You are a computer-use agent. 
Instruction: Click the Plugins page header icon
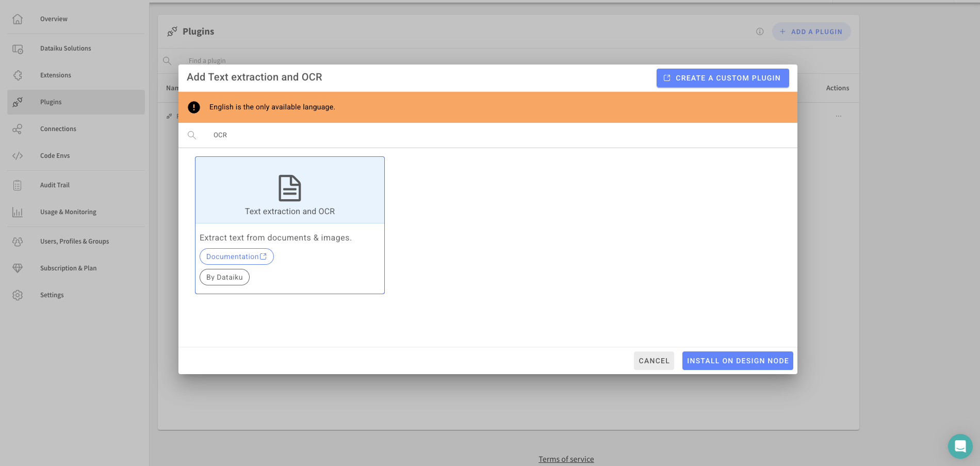click(x=172, y=31)
